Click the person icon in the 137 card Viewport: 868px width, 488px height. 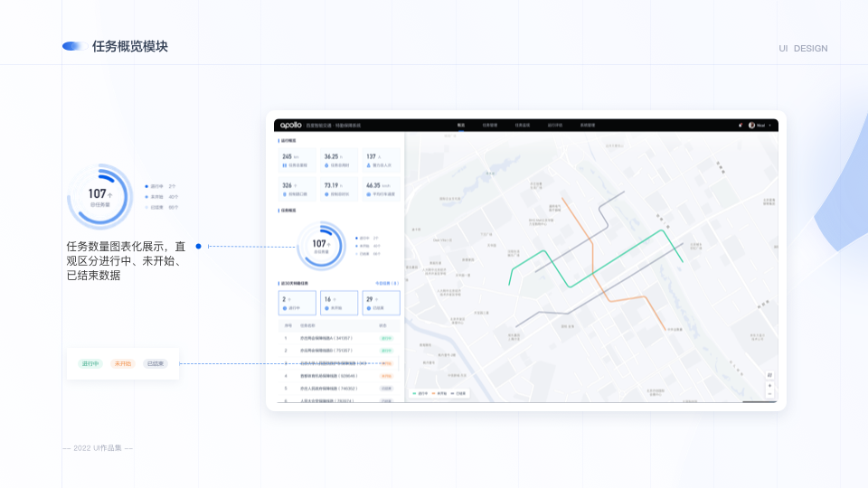369,165
